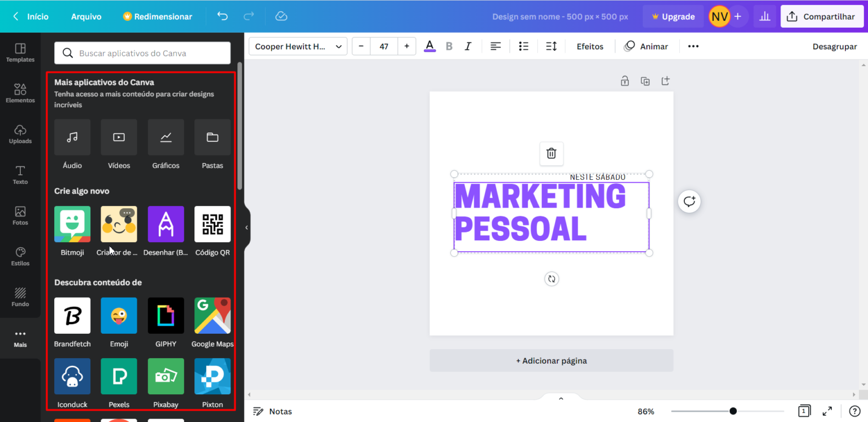The image size is (868, 422).
Task: Open the Estilos tab
Action: point(20,256)
